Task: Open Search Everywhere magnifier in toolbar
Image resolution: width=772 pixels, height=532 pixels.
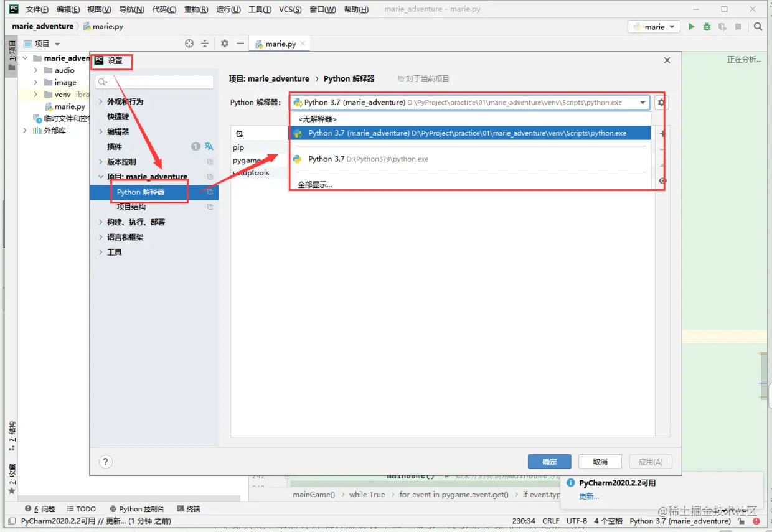Action: 758,27
